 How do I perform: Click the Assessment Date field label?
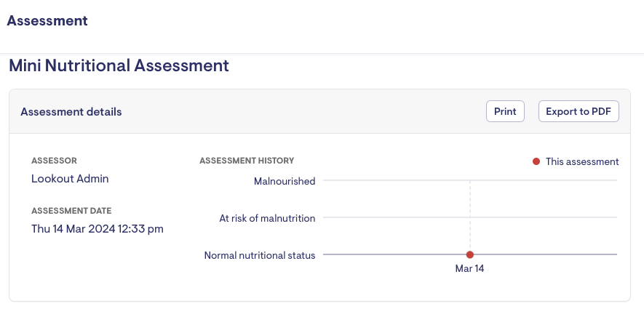(71, 211)
